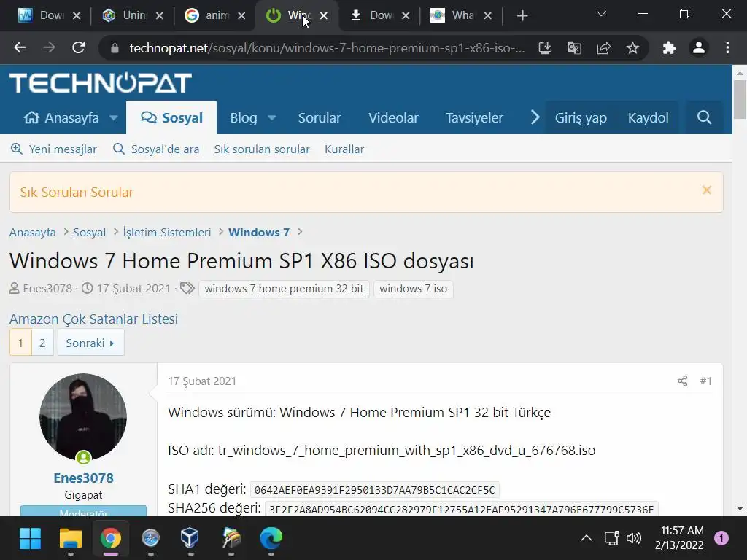Image resolution: width=747 pixels, height=560 pixels.
Task: Click the share page icon
Action: (x=603, y=47)
